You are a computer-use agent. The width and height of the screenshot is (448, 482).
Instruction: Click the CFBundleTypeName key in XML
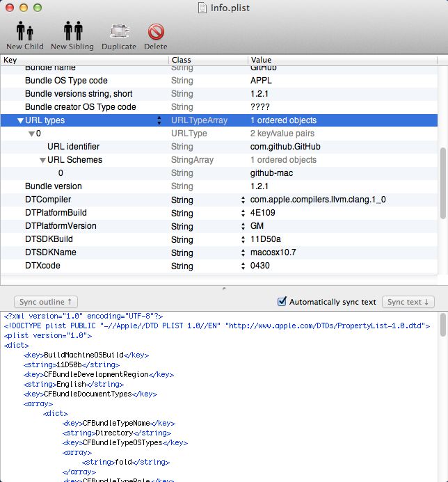pyautogui.click(x=116, y=424)
